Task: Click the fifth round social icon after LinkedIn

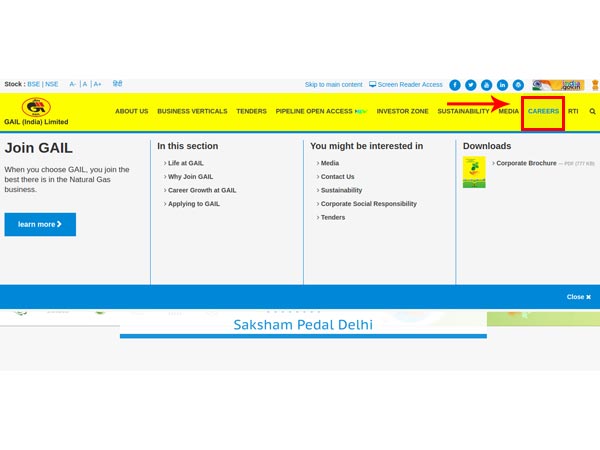Action: (x=518, y=85)
